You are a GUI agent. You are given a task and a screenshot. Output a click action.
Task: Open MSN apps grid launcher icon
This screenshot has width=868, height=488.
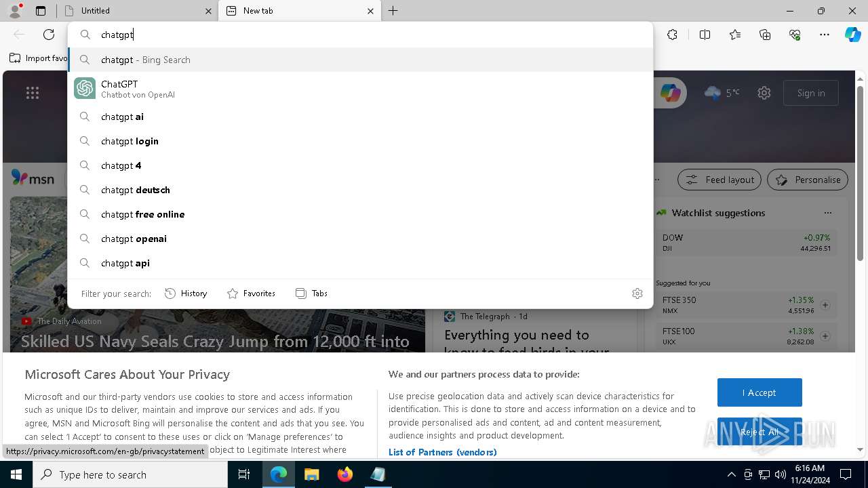33,93
